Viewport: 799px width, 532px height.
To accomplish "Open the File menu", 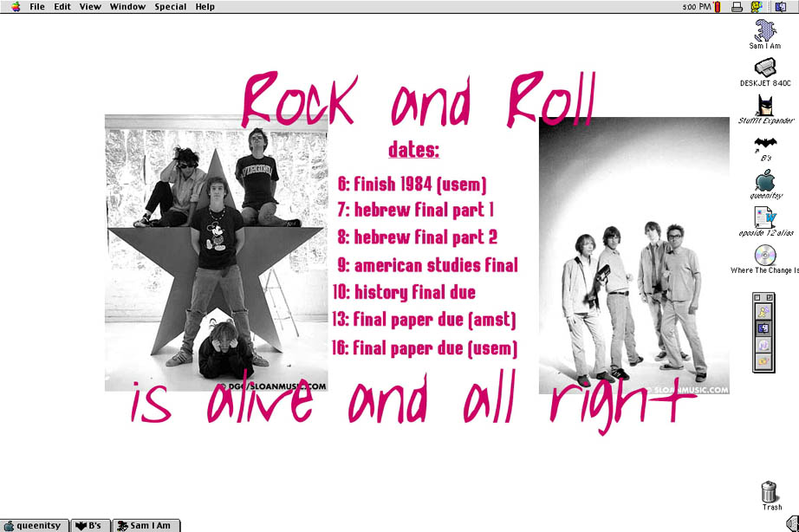I will pyautogui.click(x=37, y=7).
